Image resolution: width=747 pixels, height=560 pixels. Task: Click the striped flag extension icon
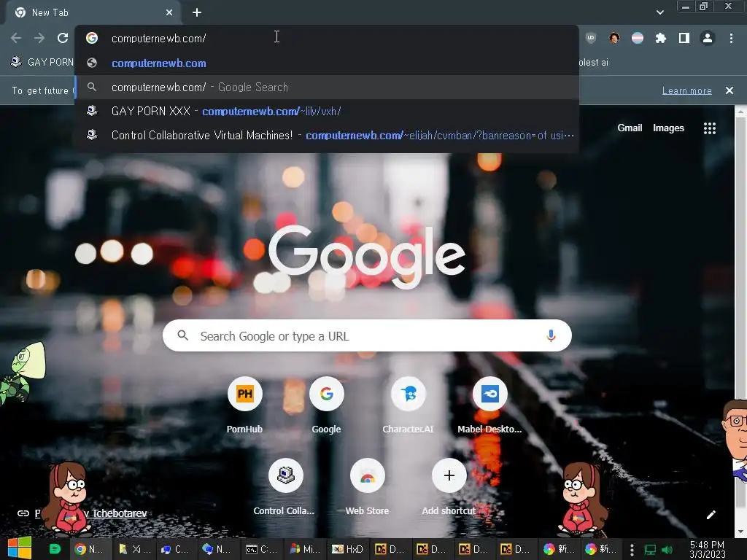tap(637, 38)
